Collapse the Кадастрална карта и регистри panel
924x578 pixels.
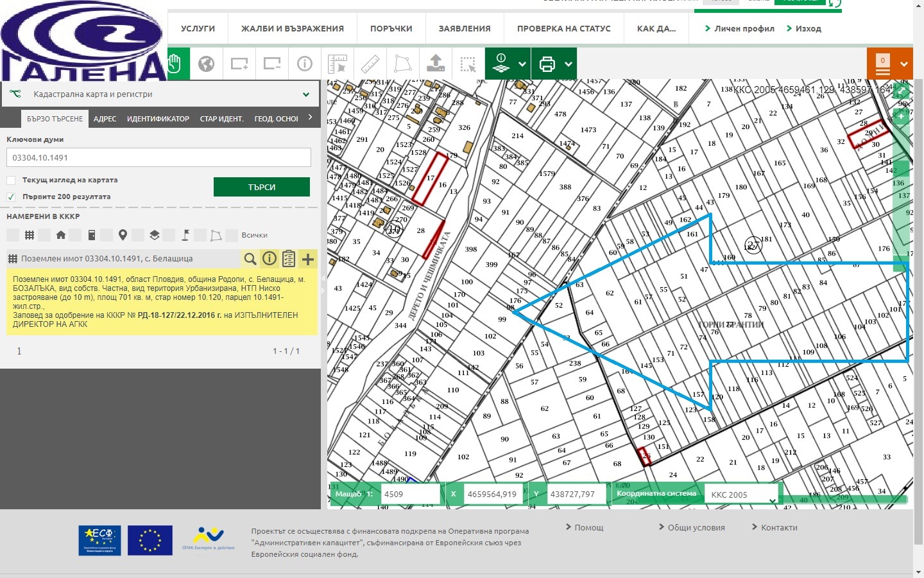(306, 93)
